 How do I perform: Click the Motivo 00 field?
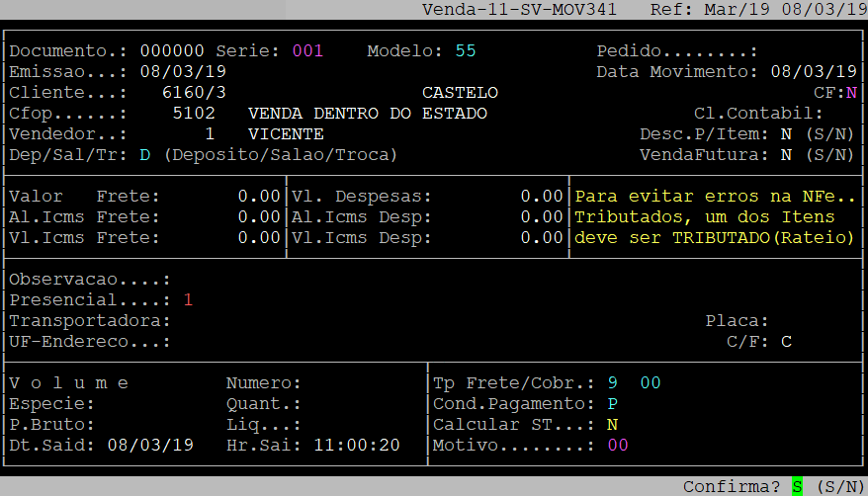tap(618, 446)
